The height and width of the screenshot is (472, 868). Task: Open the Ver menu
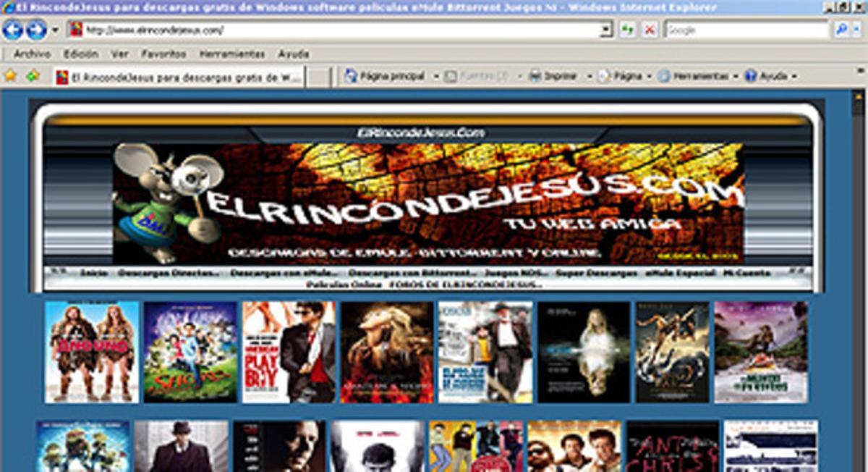(119, 54)
